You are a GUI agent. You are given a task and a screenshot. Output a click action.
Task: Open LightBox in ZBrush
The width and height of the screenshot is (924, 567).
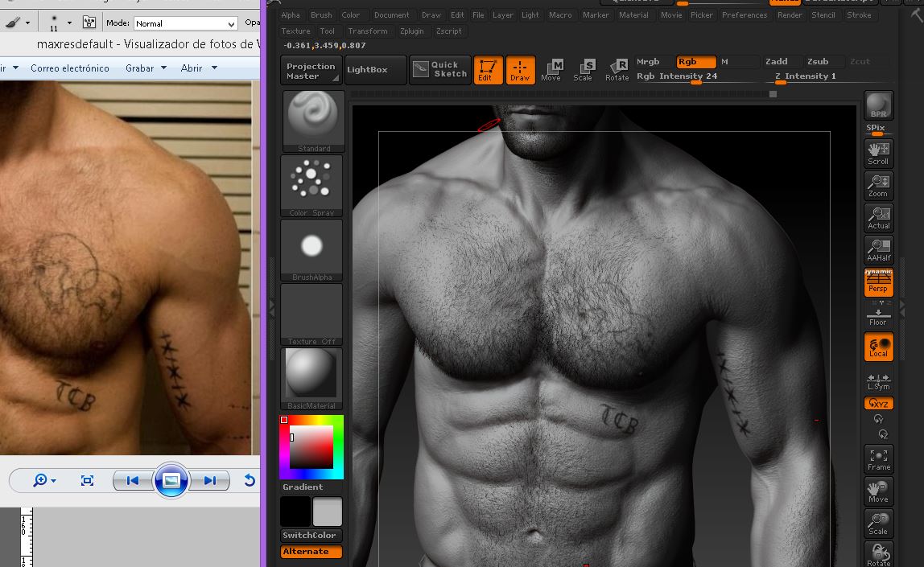click(375, 70)
